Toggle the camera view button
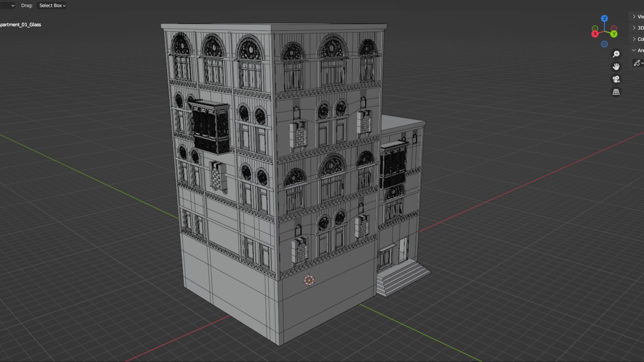Viewport: 644px width, 362px height. tap(616, 79)
